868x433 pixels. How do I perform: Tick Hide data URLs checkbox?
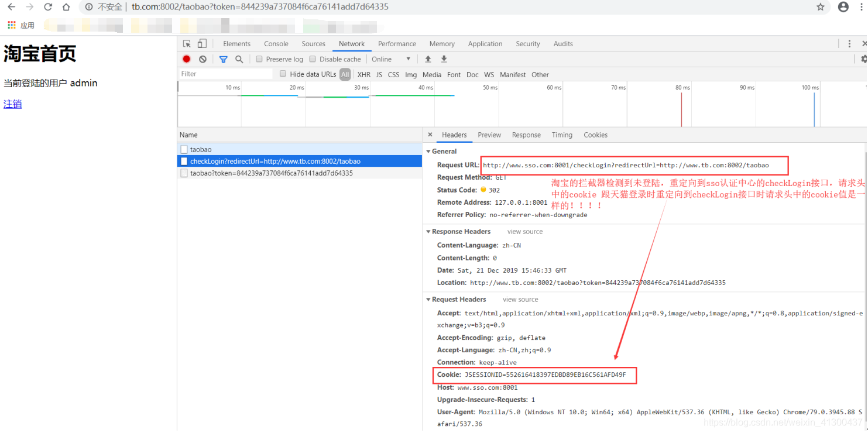[283, 74]
